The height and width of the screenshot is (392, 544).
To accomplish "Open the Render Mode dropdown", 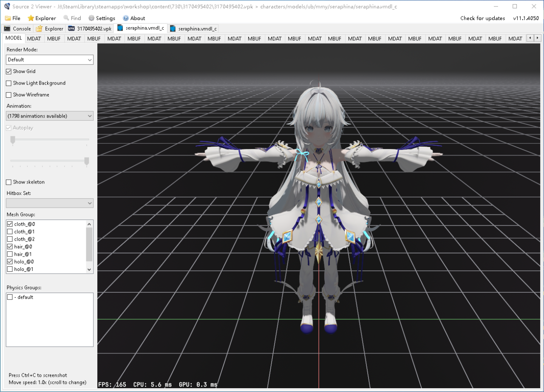I will [50, 60].
